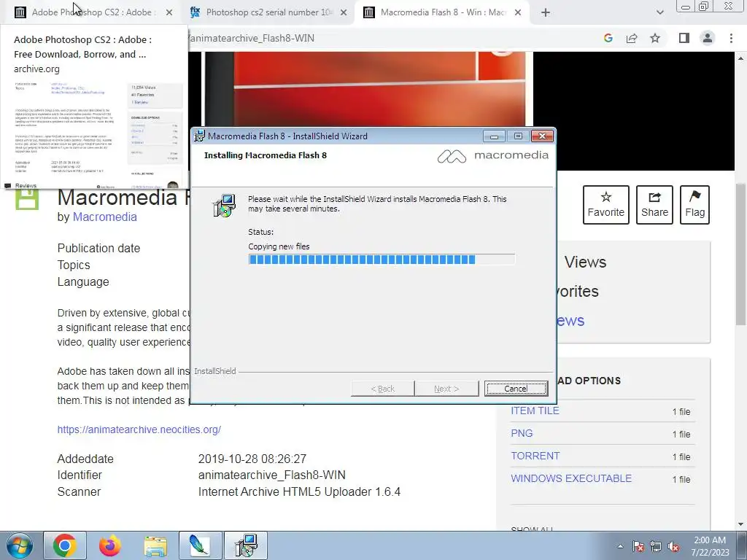Switch to the Photoshop cs2 serial number tab
Viewport: 747px width, 560px height.
(268, 12)
